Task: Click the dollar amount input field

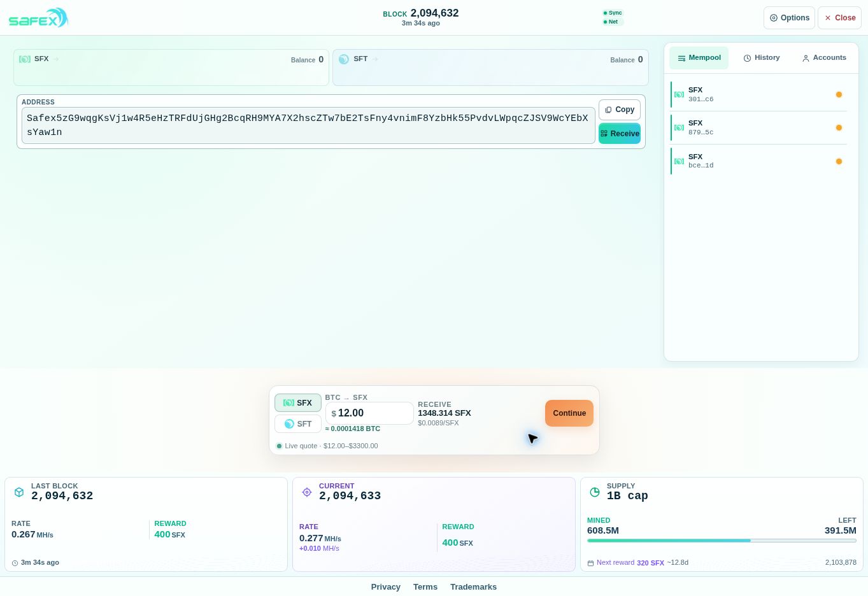Action: [369, 413]
